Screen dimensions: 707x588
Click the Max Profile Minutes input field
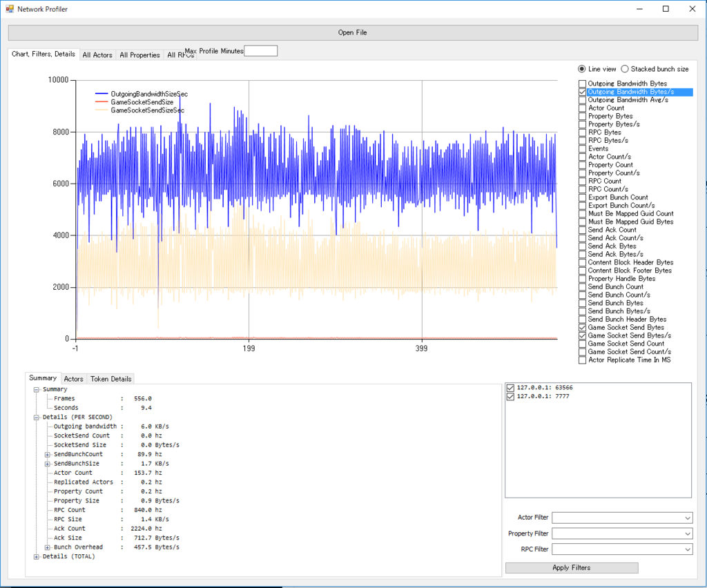(x=260, y=51)
